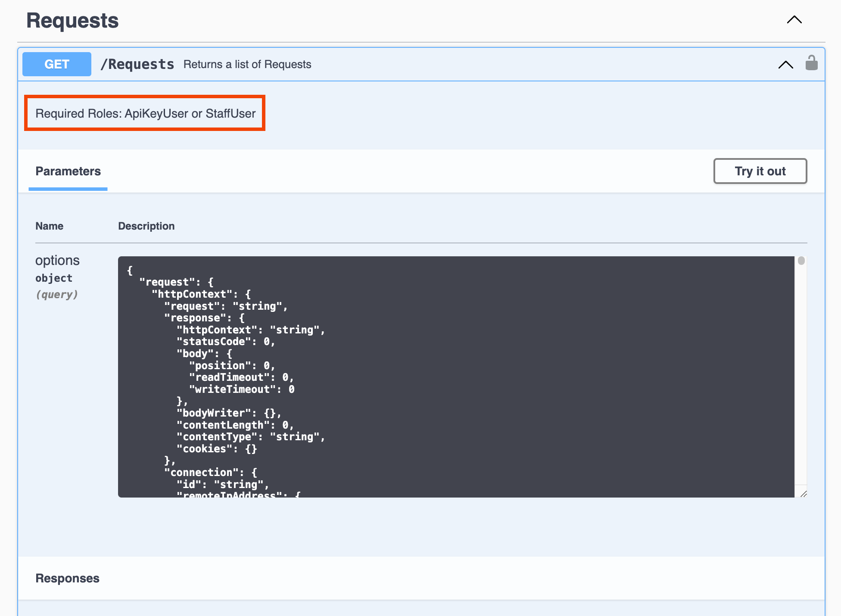The height and width of the screenshot is (616, 841).
Task: Click the Required Roles description text
Action: (145, 113)
